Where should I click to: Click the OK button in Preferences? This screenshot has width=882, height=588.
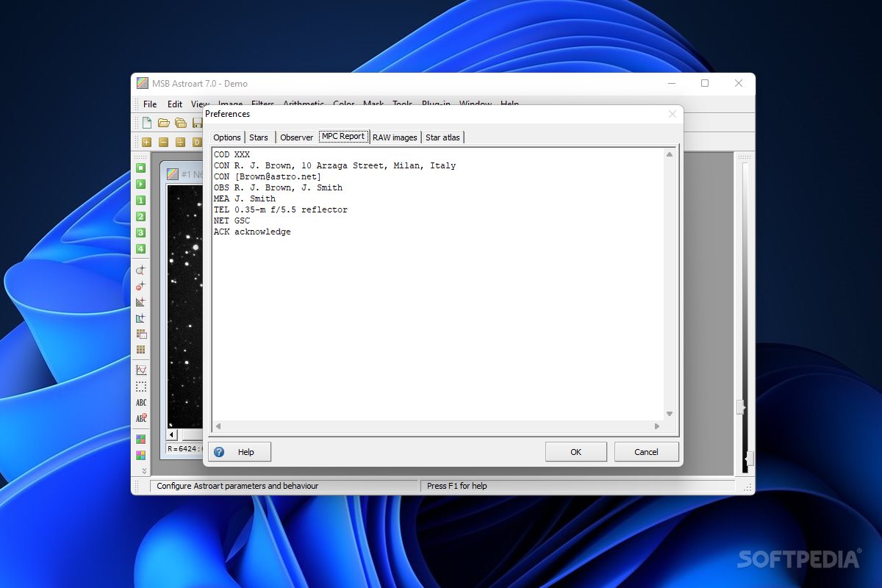pos(576,452)
